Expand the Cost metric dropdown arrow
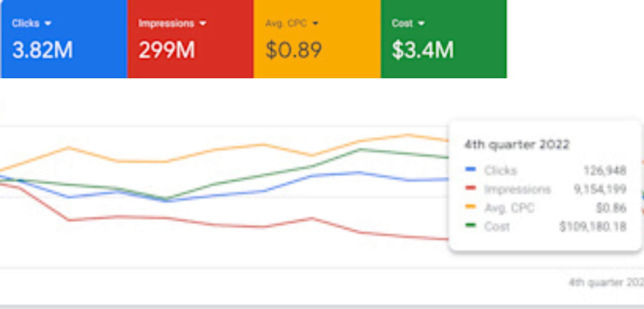The image size is (644, 309). 421,23
